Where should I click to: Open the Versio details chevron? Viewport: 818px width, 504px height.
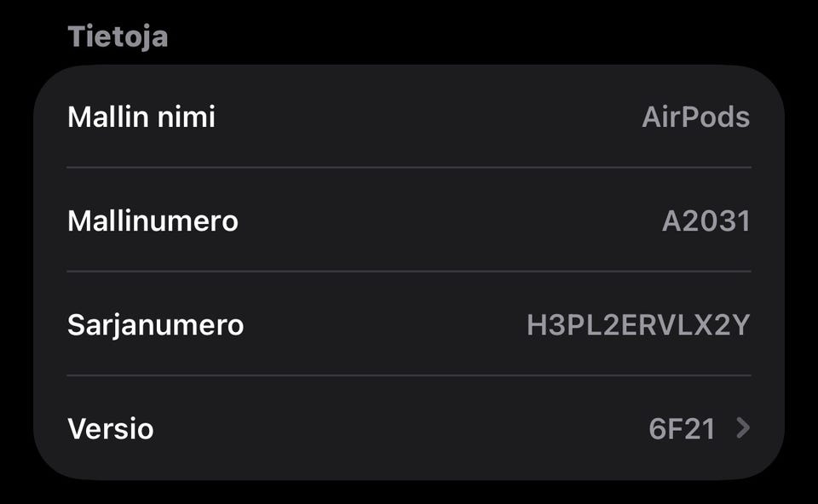[x=743, y=428]
